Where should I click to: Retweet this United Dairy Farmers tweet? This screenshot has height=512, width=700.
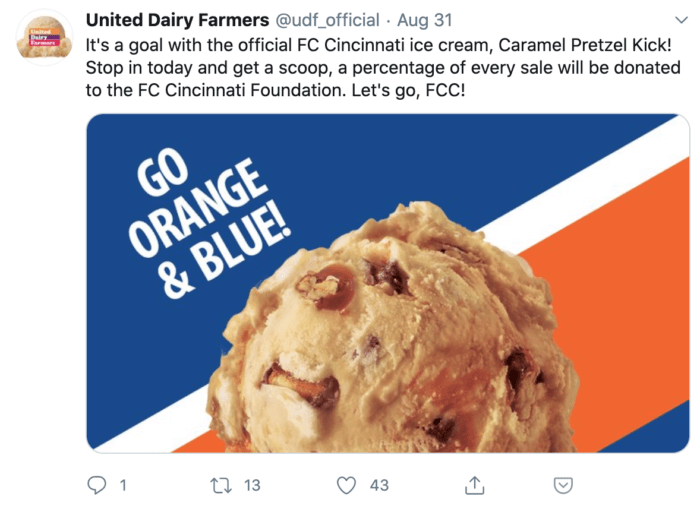click(221, 485)
